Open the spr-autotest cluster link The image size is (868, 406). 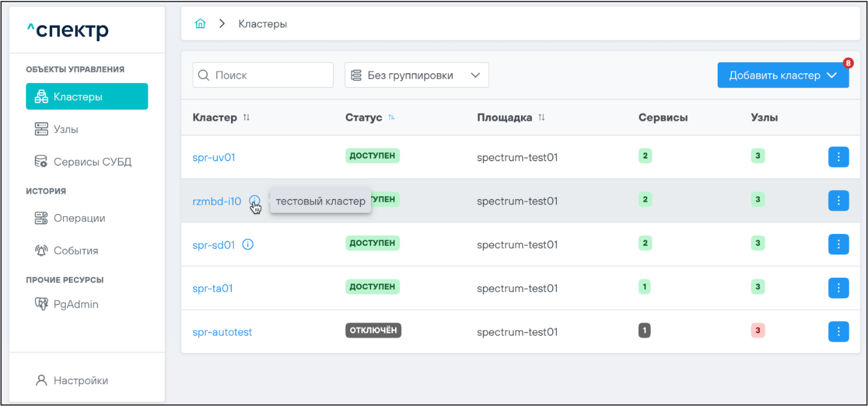click(222, 332)
